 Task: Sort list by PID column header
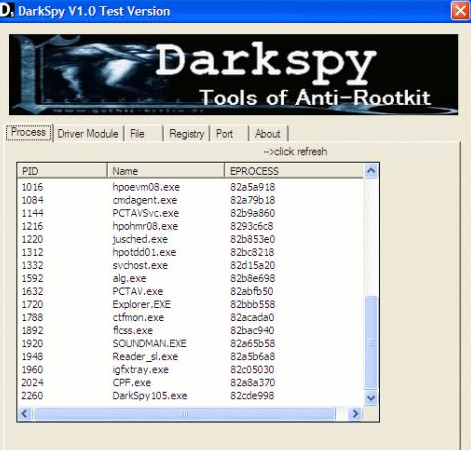[62, 171]
